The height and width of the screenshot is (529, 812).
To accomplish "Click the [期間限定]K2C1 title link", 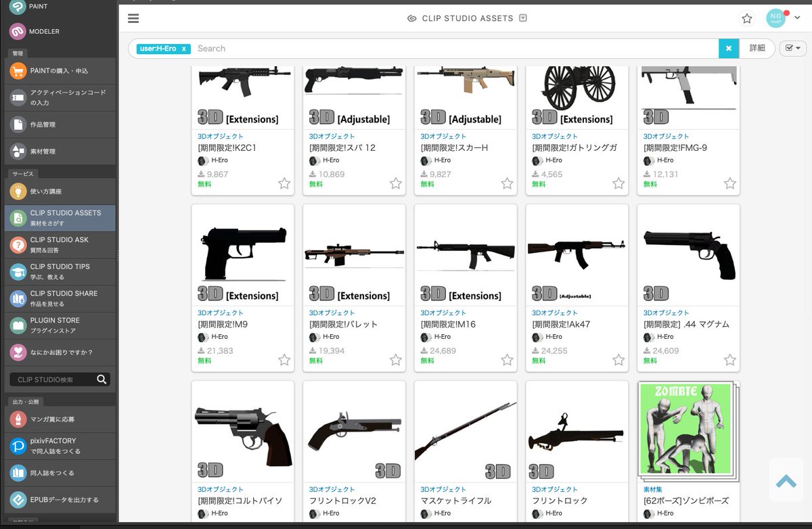I will pos(227,147).
